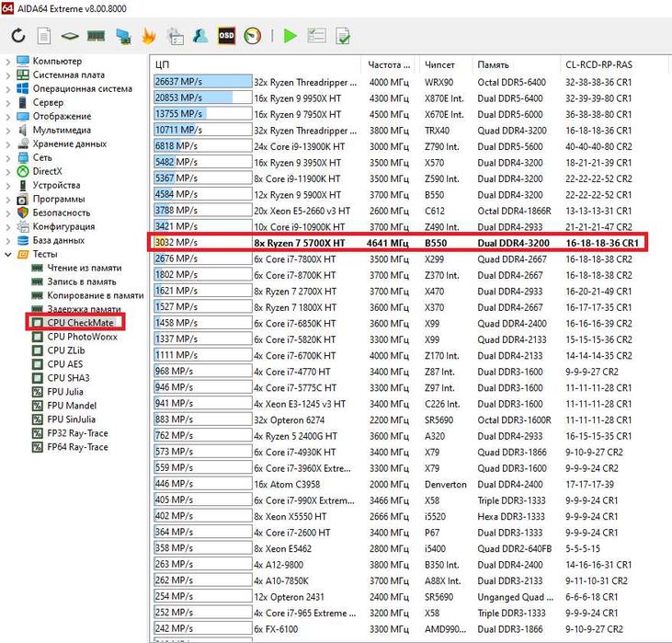
Task: Select the Отображение tree item
Action: click(62, 116)
